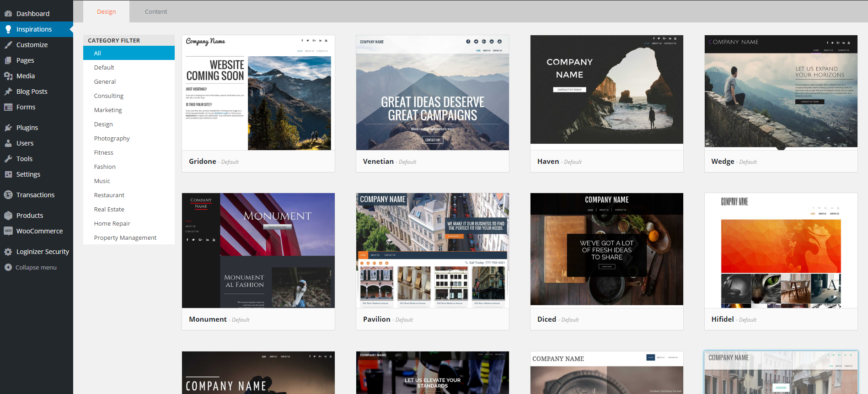Select the Wedge theme thumbnail
The width and height of the screenshot is (868, 394).
click(x=781, y=92)
